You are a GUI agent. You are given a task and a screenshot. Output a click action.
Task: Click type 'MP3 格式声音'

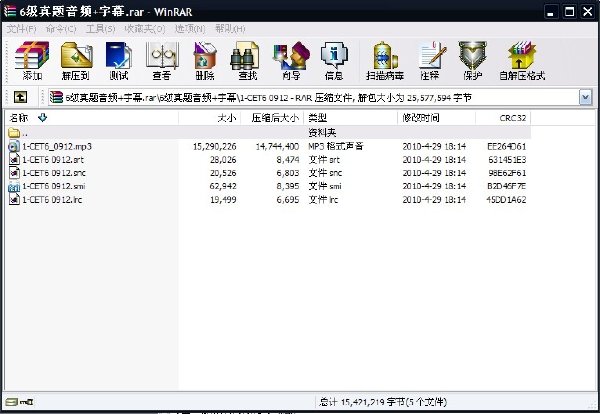pyautogui.click(x=336, y=146)
